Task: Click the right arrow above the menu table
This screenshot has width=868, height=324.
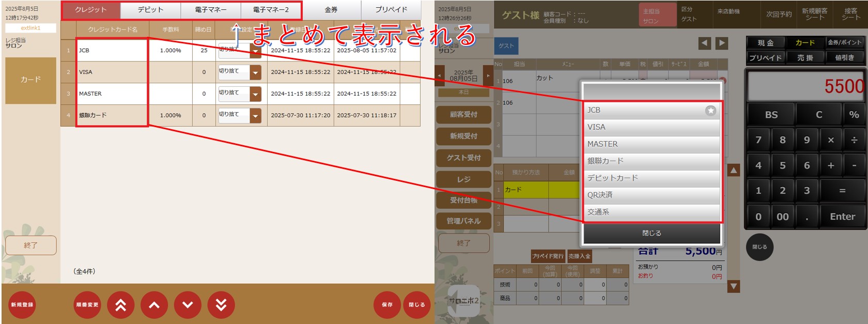Action: 722,43
